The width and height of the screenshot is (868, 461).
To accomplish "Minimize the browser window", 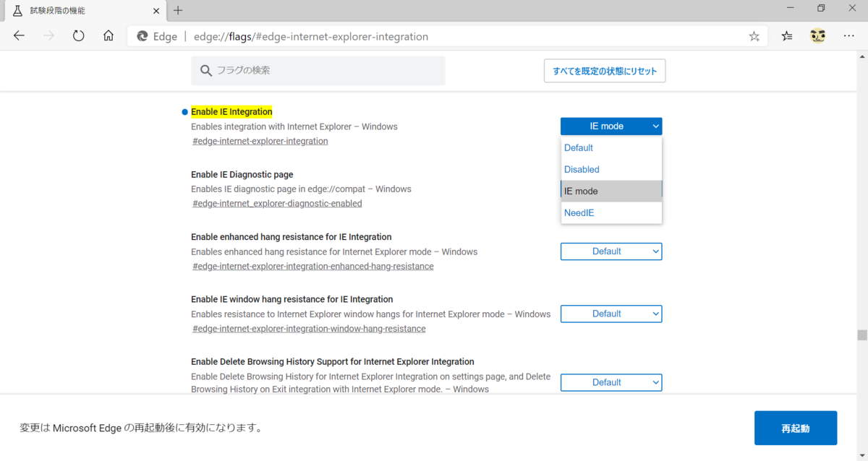I will coord(789,8).
